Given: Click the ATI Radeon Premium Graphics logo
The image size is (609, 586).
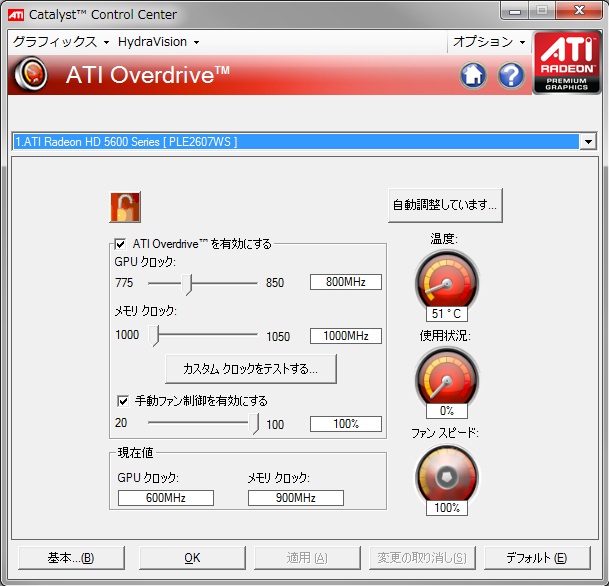Looking at the screenshot, I should pyautogui.click(x=567, y=63).
